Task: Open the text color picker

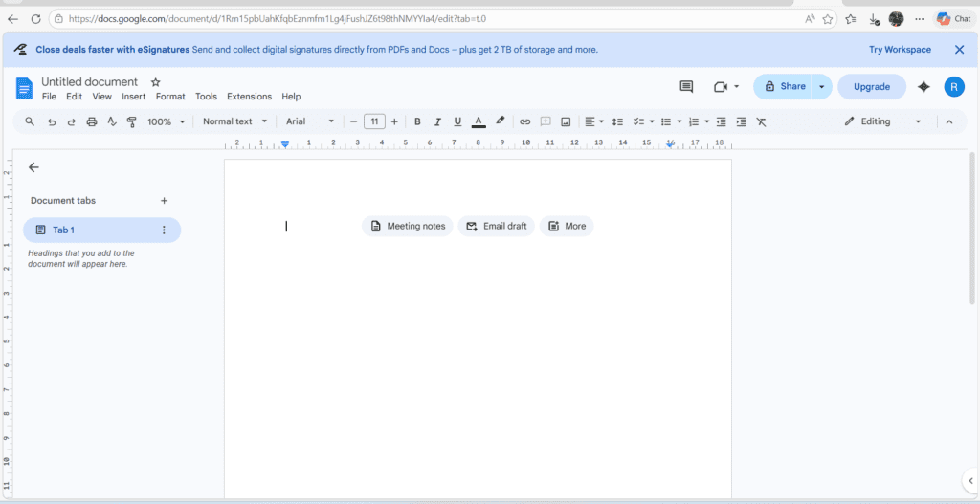Action: [479, 121]
